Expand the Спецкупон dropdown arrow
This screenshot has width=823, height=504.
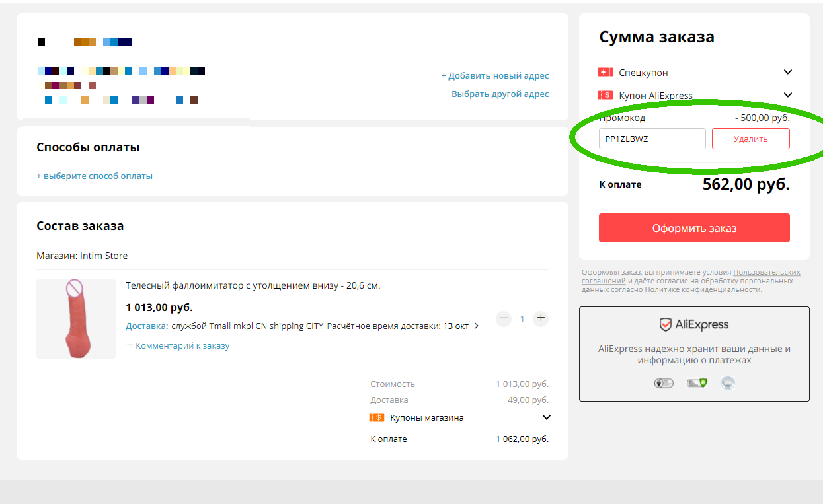(788, 72)
